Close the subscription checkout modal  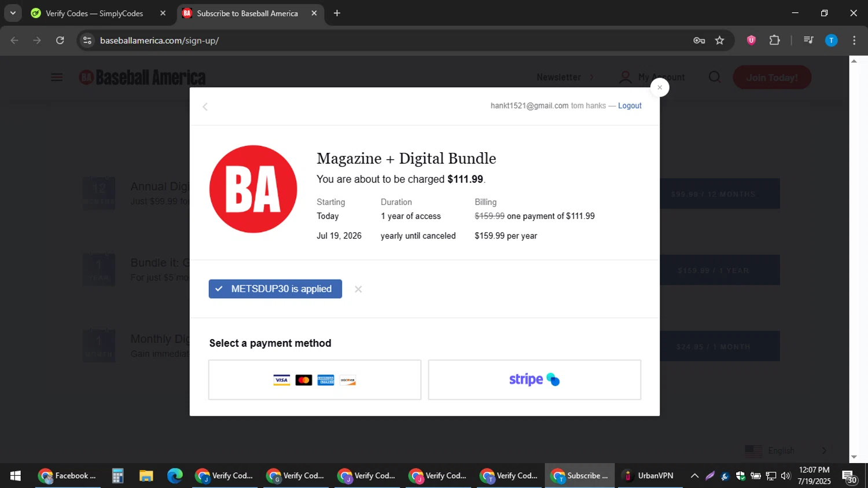660,87
